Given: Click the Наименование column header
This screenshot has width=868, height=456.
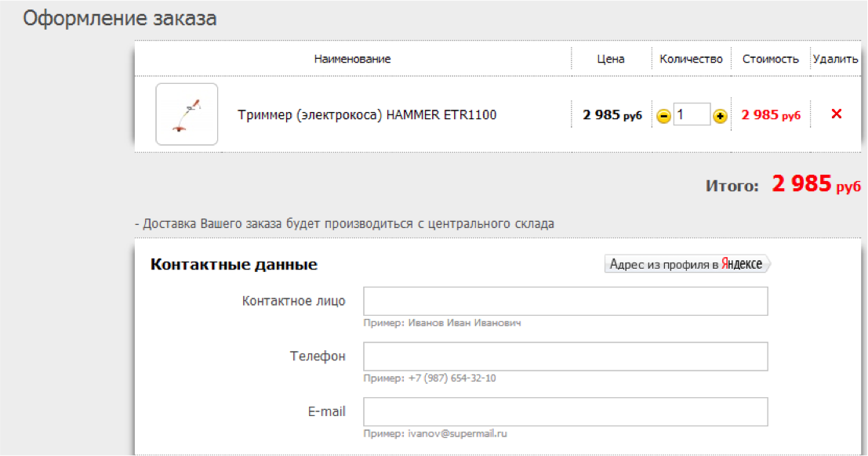Looking at the screenshot, I should [352, 59].
